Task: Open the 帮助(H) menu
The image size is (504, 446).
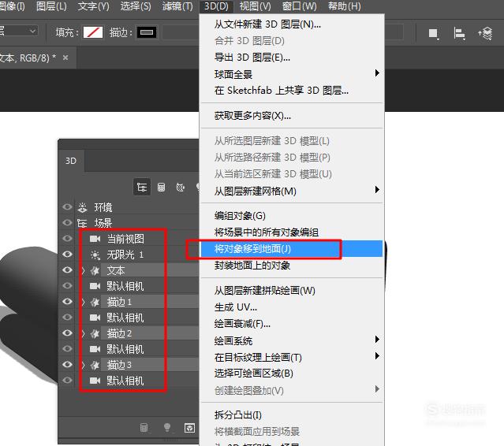Action: 344,6
